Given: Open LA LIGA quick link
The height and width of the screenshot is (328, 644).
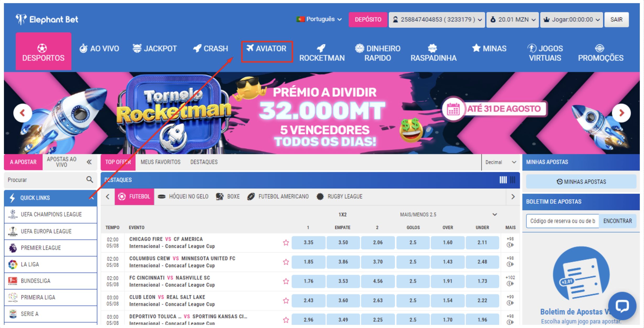Looking at the screenshot, I should pyautogui.click(x=51, y=264).
